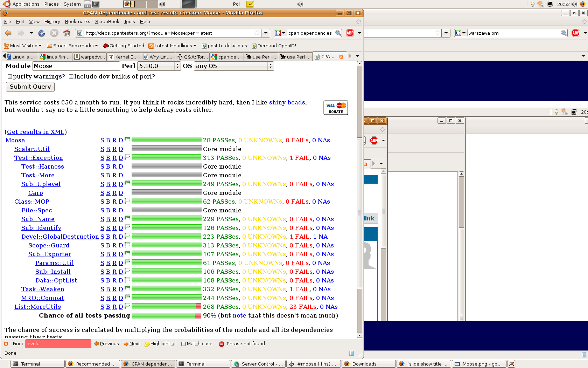Close the active CPA... tab
The image size is (588, 368).
[x=341, y=57]
